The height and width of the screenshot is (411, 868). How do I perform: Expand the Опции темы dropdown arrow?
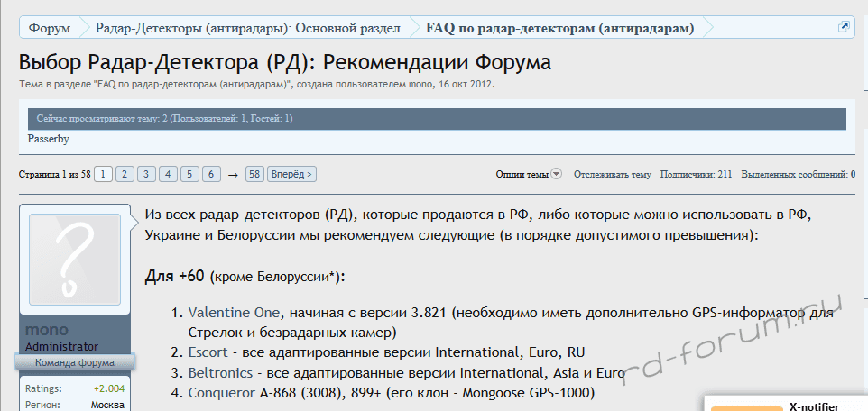coord(557,174)
